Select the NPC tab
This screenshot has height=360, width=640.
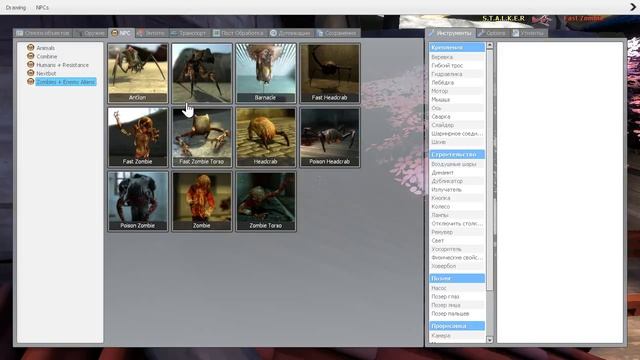tap(121, 33)
